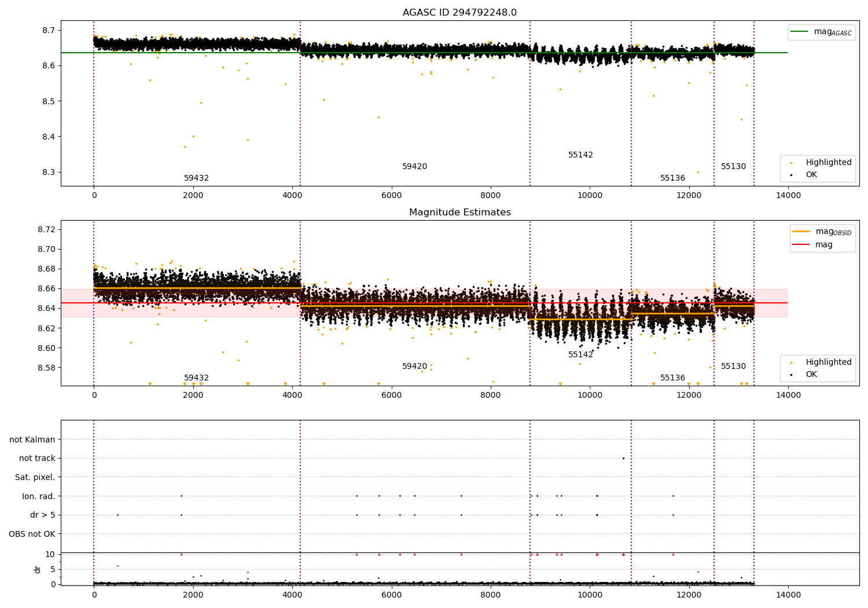Click the 'not Kalman' axis label
Image resolution: width=868 pixels, height=608 pixels.
click(32, 439)
